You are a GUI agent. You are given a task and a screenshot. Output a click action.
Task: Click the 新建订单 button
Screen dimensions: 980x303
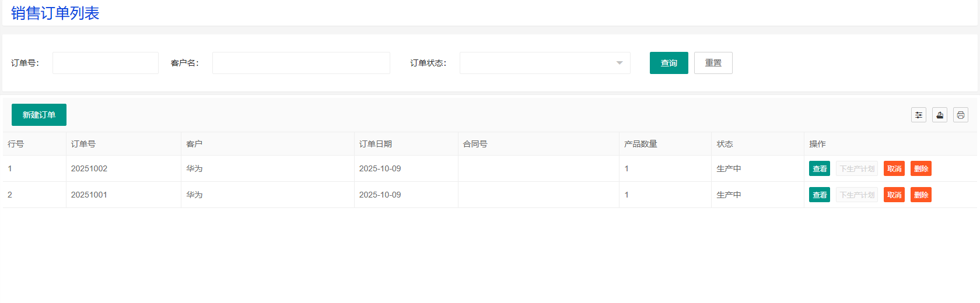point(39,115)
